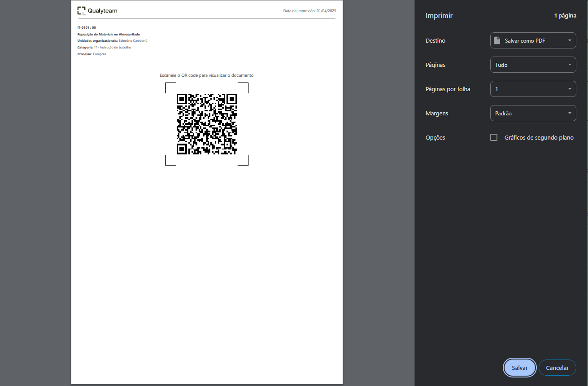588x386 pixels.
Task: Click the 'IT-0101 : 00' document code
Action: pyautogui.click(x=87, y=27)
